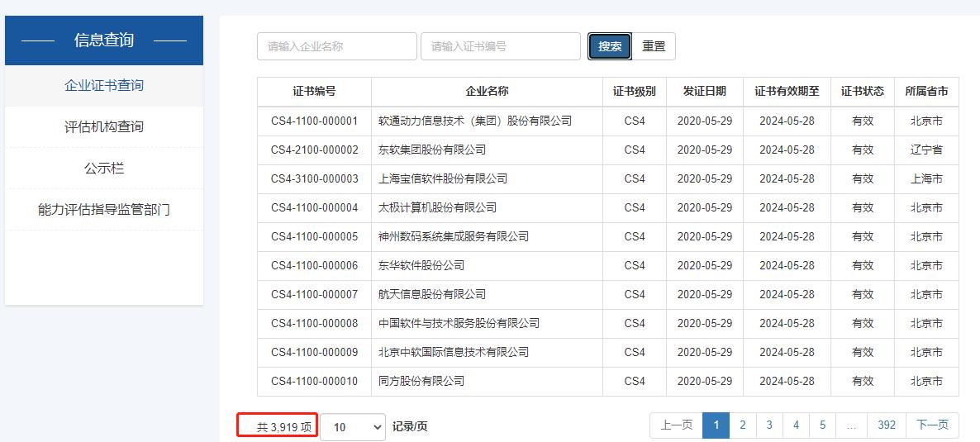Click the 证书级别 column header
The image size is (980, 442).
(635, 91)
